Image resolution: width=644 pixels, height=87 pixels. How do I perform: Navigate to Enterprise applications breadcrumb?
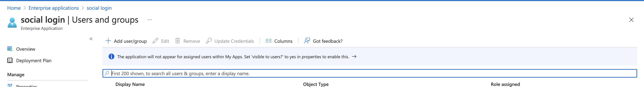click(54, 8)
